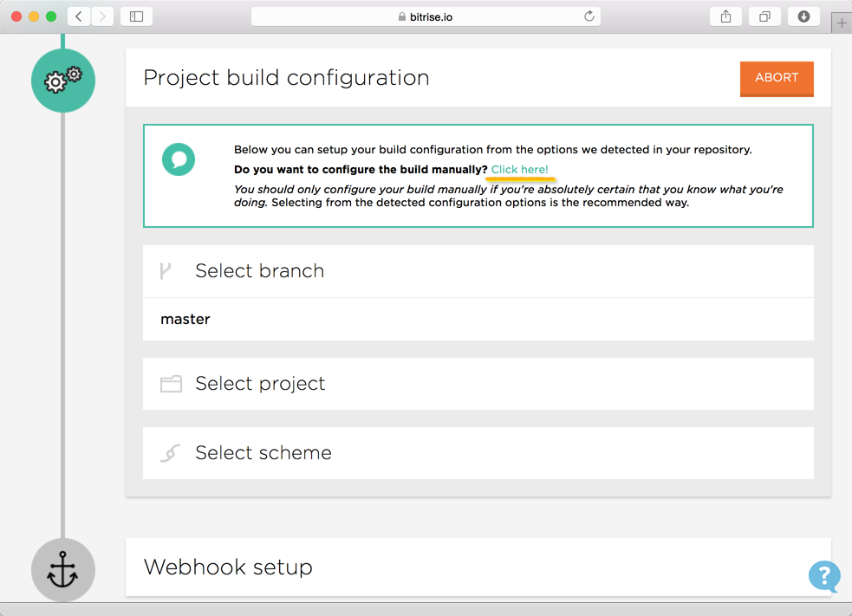Screen dimensions: 852x616
Task: Click the Bitrise workflow gears step icon
Action: [62, 80]
